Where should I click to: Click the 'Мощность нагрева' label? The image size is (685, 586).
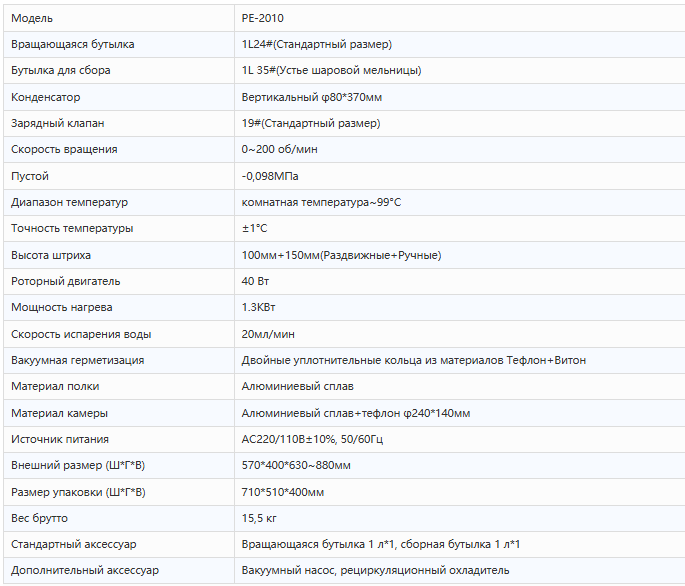pos(62,308)
